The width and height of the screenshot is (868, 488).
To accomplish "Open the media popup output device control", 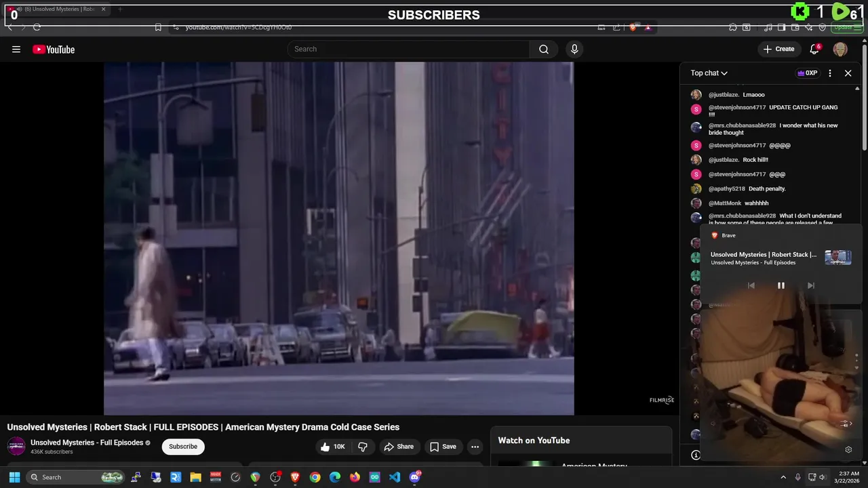I will [x=845, y=424].
